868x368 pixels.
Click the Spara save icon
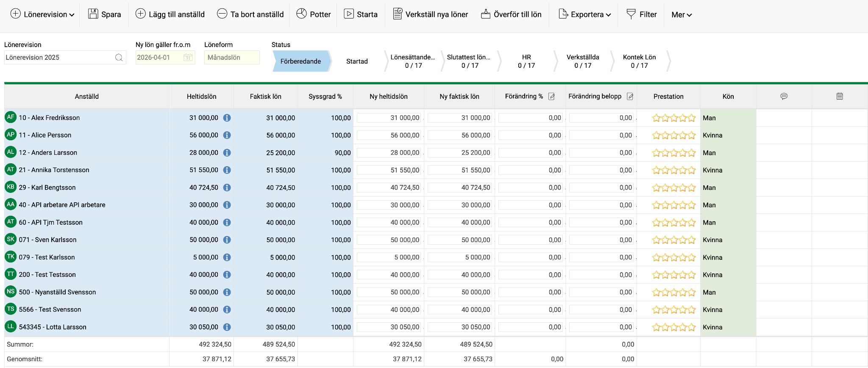point(93,14)
